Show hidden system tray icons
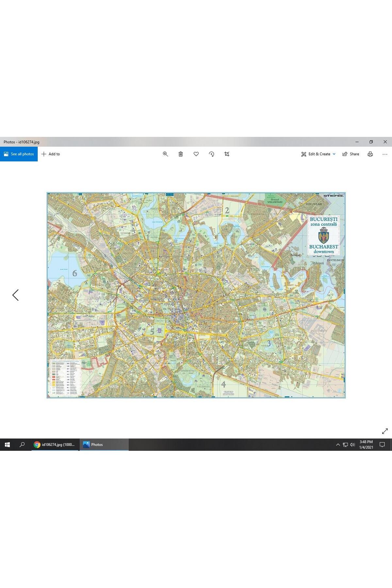The width and height of the screenshot is (392, 588). [x=338, y=445]
